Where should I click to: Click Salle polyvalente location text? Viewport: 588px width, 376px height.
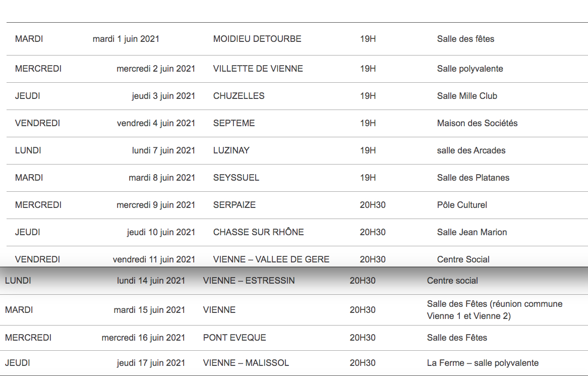pos(470,69)
